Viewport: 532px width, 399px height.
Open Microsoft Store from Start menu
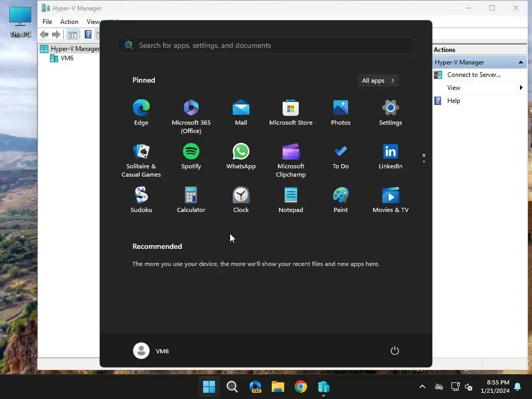pos(291,113)
